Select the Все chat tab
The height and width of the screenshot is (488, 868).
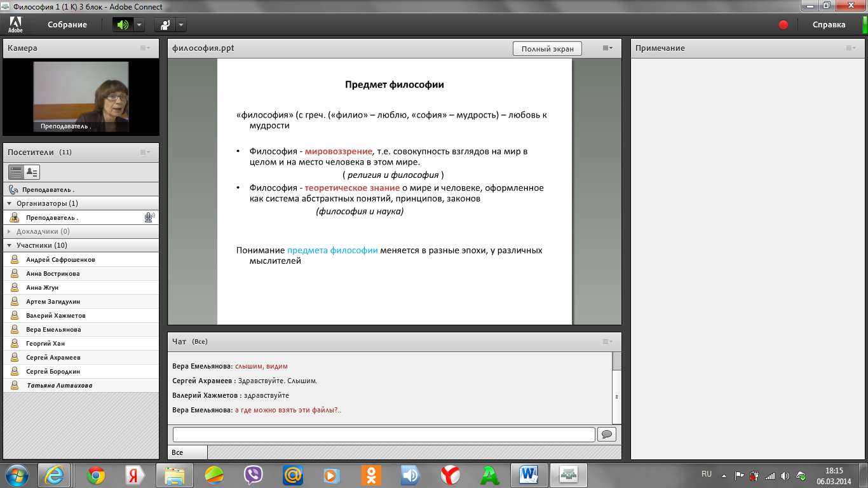pyautogui.click(x=187, y=452)
